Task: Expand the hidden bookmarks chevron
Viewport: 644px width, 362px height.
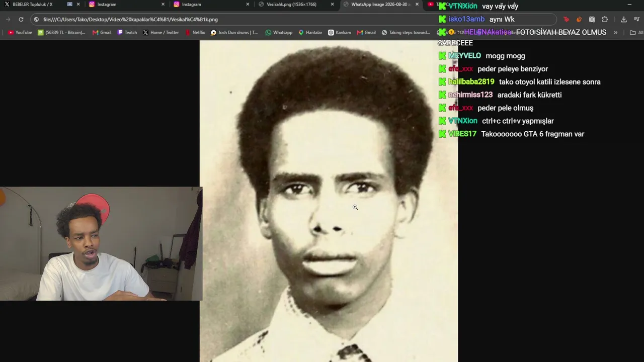Action: 615,33
